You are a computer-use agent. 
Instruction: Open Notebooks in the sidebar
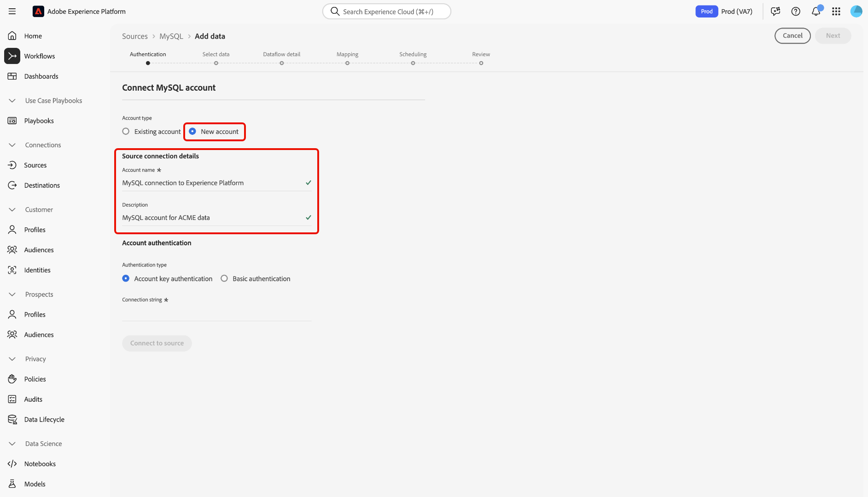click(x=40, y=464)
